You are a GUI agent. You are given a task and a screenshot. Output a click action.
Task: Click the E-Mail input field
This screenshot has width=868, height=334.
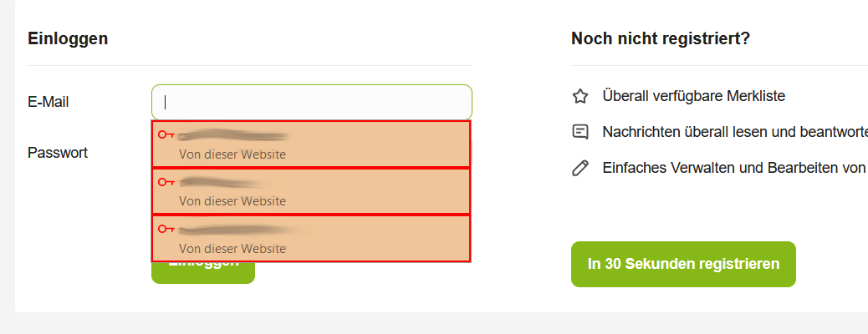[311, 102]
